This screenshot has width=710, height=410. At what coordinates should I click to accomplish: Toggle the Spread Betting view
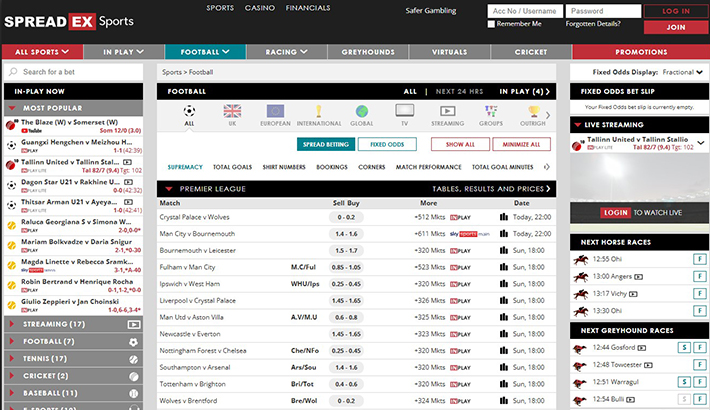326,144
